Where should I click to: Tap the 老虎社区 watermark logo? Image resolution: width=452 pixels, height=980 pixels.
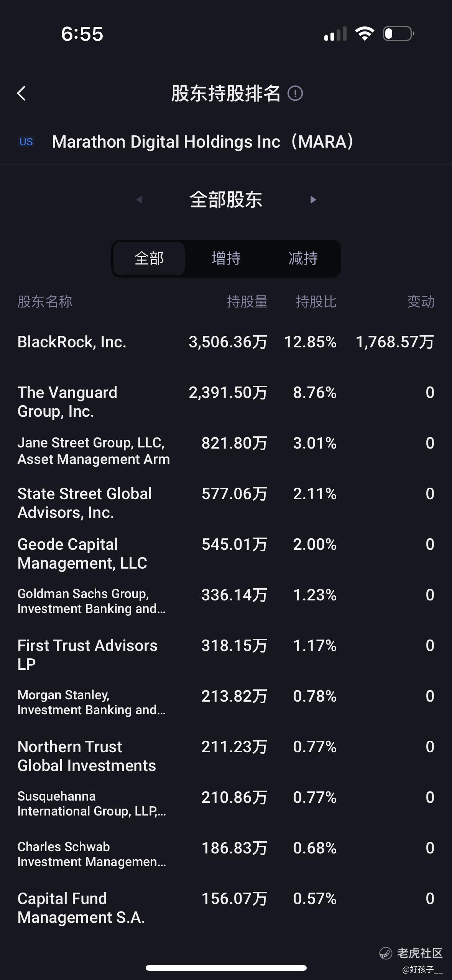pos(411,953)
